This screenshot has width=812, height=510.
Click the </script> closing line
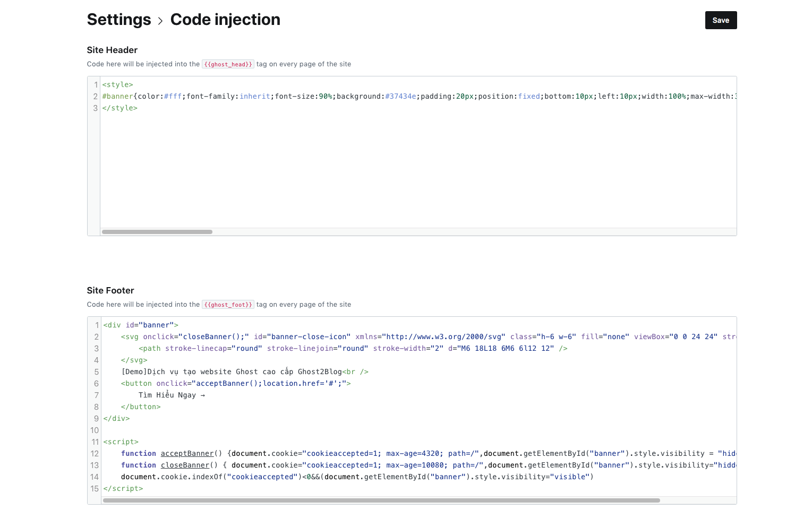tap(123, 488)
